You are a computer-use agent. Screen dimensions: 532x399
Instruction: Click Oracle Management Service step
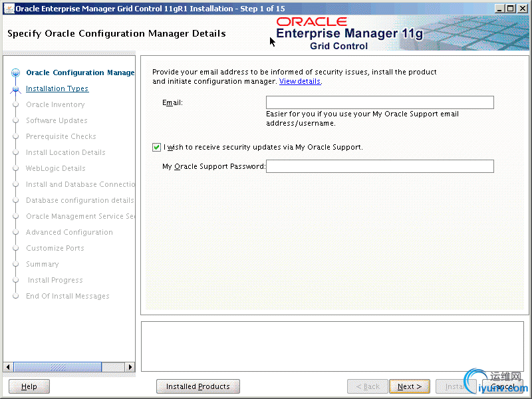pos(80,216)
